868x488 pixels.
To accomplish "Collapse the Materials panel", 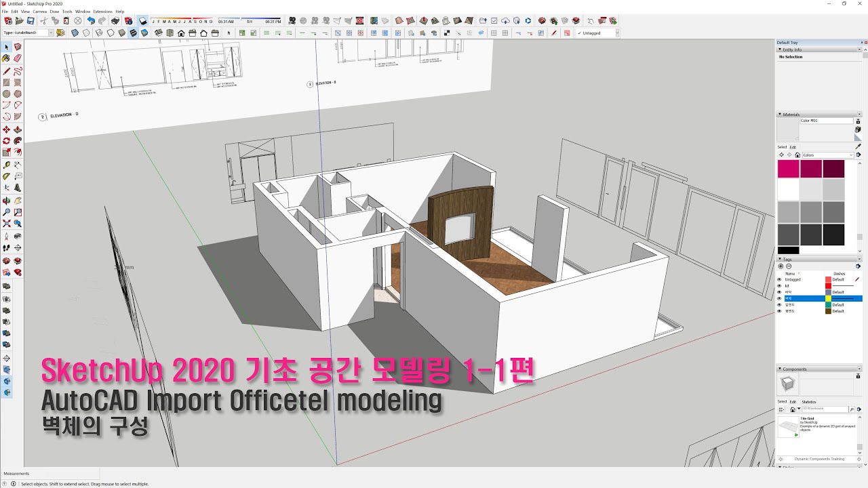I will 780,115.
